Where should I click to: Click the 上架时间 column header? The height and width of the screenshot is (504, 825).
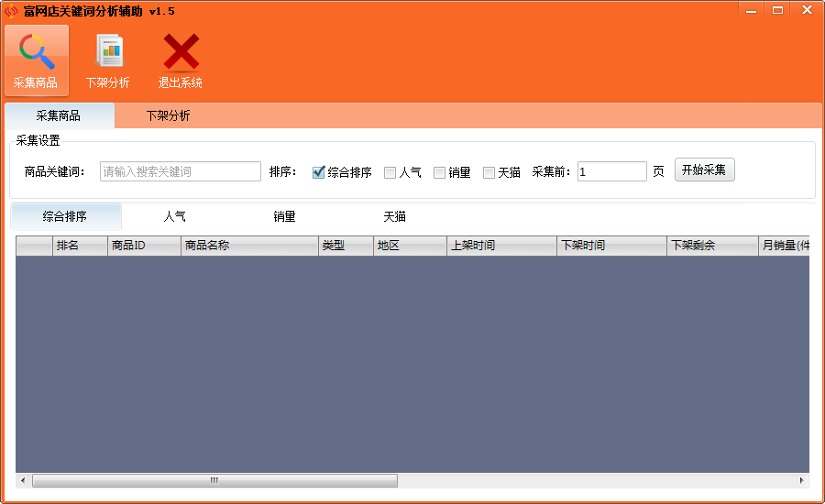click(x=501, y=246)
